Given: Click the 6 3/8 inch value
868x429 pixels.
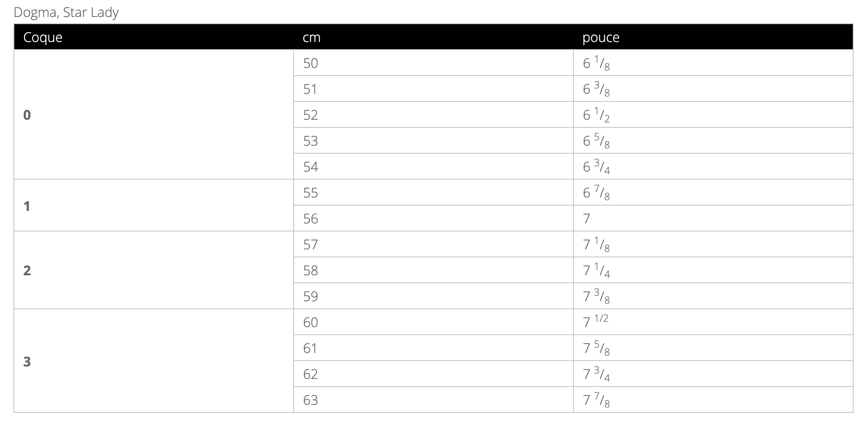Looking at the screenshot, I should tap(596, 89).
